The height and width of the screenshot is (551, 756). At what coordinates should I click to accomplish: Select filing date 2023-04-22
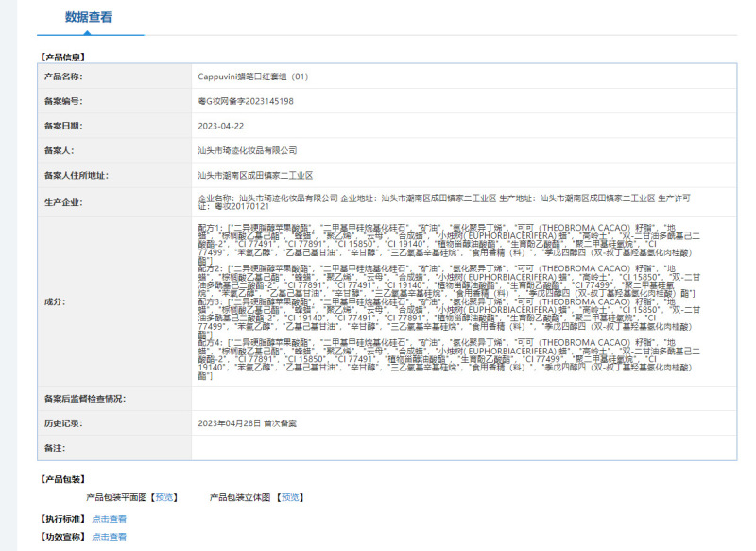point(221,127)
